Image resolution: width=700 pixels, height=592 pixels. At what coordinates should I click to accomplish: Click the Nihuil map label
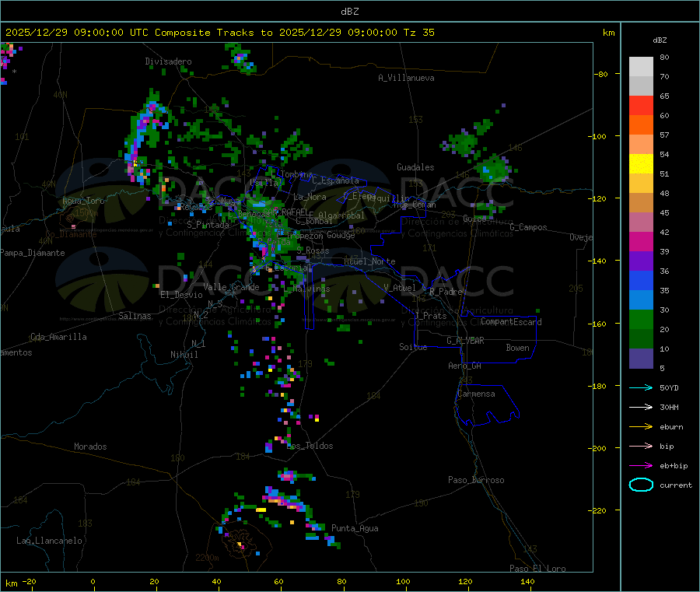coord(184,355)
